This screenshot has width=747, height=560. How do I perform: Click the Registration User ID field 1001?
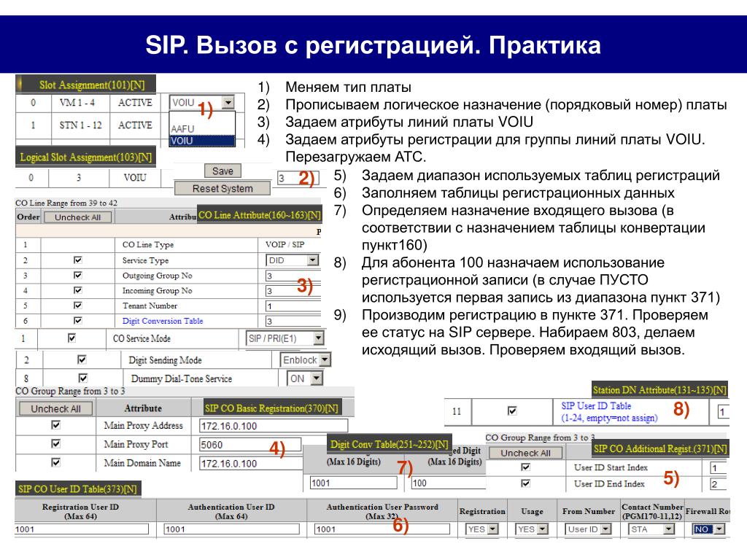pyautogui.click(x=82, y=529)
